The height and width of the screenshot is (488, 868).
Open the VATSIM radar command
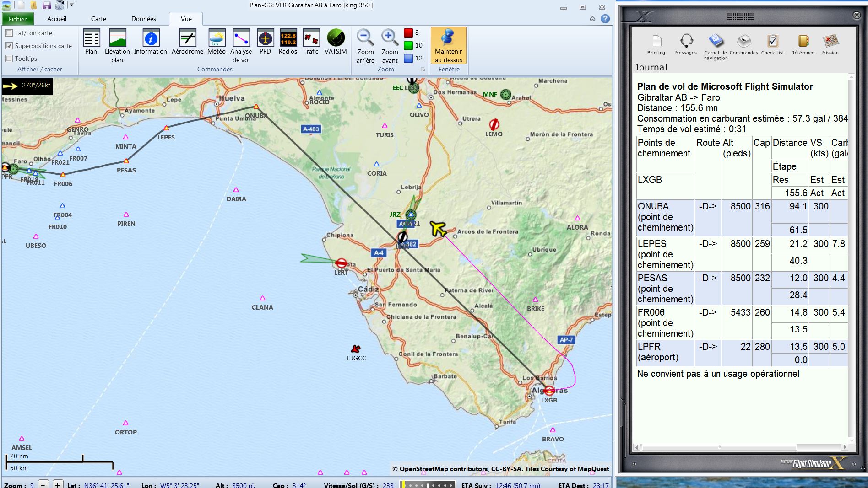(336, 42)
